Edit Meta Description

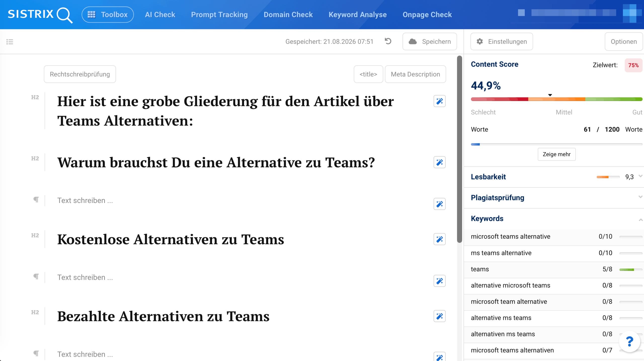point(415,74)
